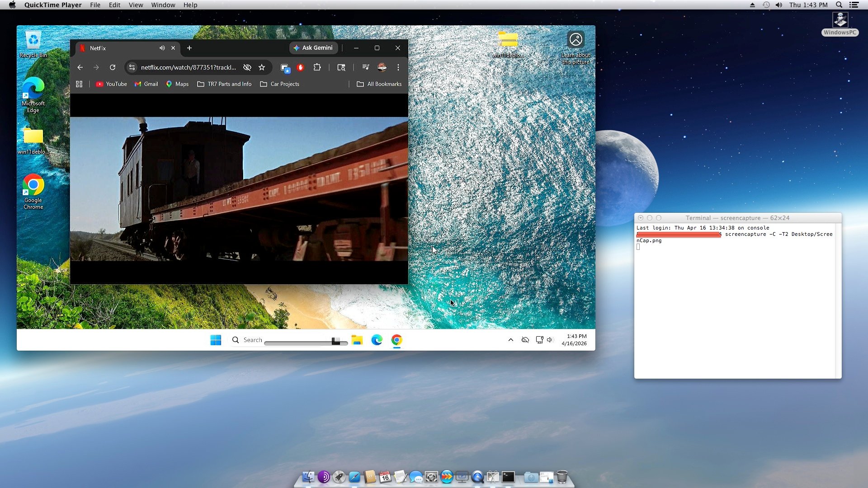Open Calendar from the Dock
The height and width of the screenshot is (488, 868).
[x=385, y=477]
